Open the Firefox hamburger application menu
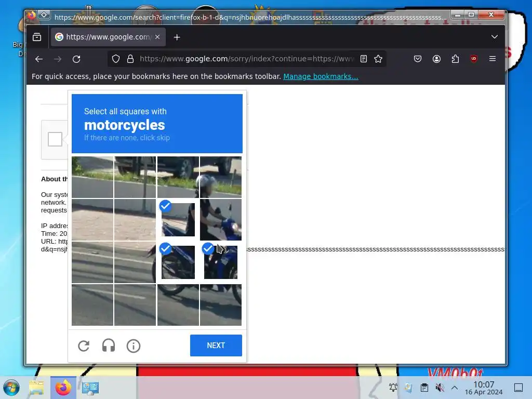532x399 pixels. [493, 59]
